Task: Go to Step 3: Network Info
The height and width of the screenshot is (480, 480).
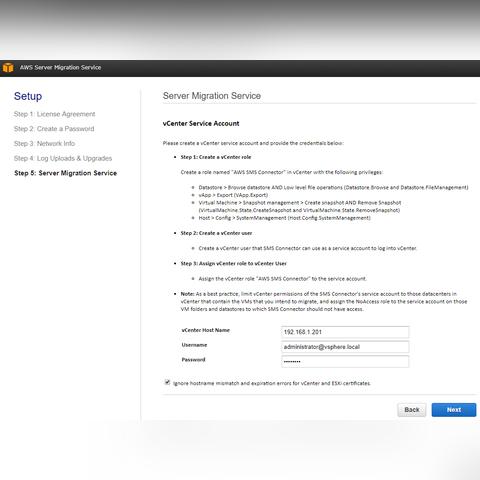Action: point(44,143)
